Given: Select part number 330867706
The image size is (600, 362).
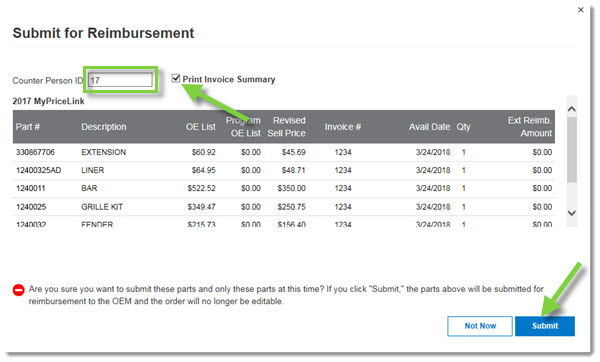Looking at the screenshot, I should (x=35, y=152).
